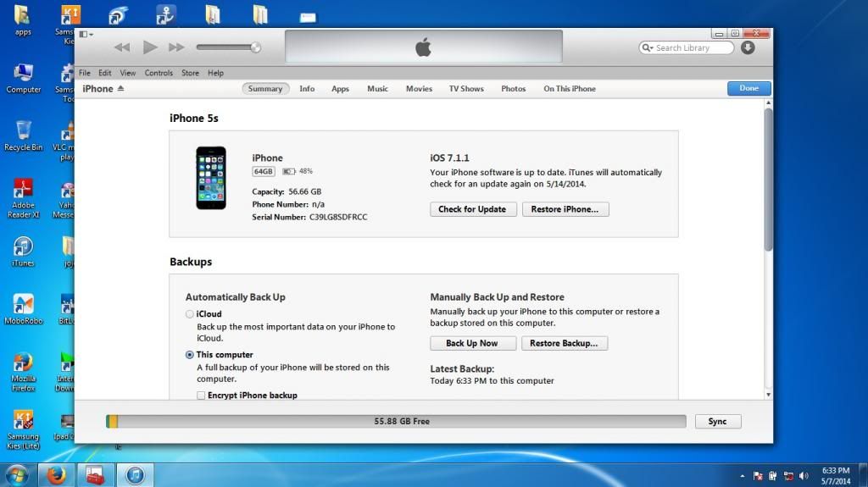Eject the iPhone device
The height and width of the screenshot is (487, 868).
120,89
